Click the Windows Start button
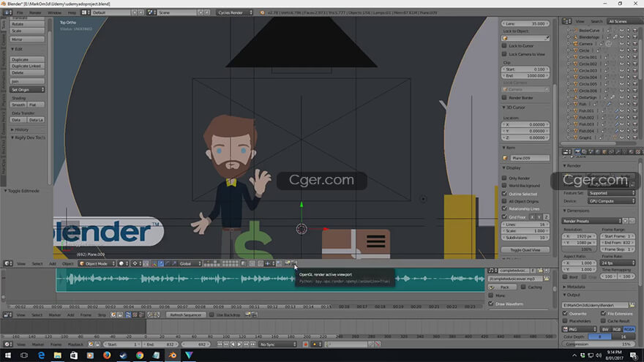This screenshot has width=644, height=362. click(8, 355)
